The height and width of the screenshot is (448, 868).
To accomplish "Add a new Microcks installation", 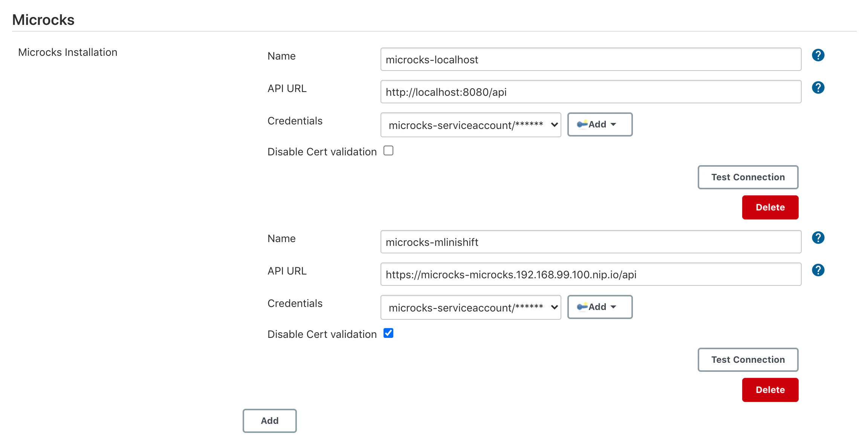I will point(270,421).
